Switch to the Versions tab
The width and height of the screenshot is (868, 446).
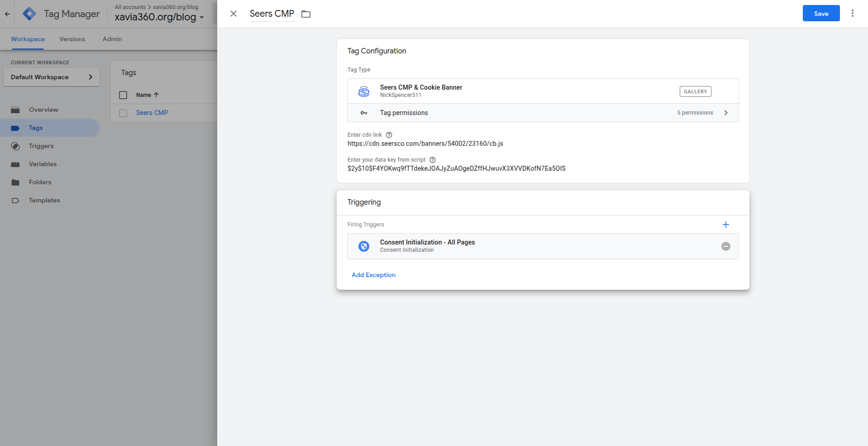tap(72, 39)
